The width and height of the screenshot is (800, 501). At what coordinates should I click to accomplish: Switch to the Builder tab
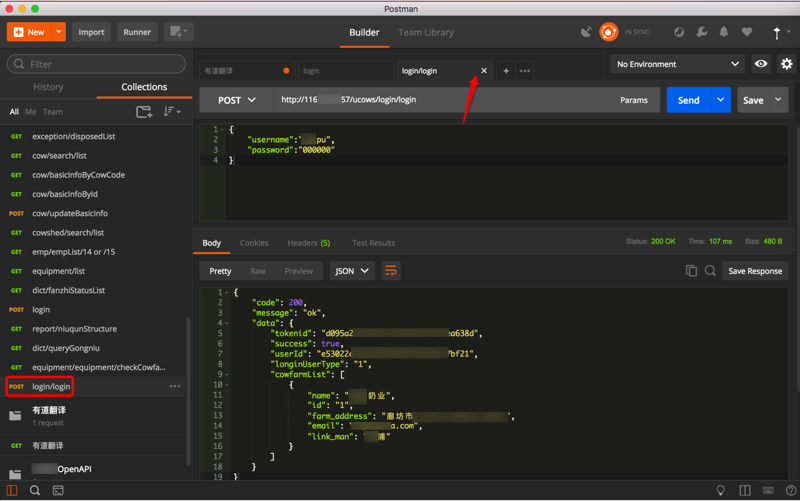coord(364,32)
